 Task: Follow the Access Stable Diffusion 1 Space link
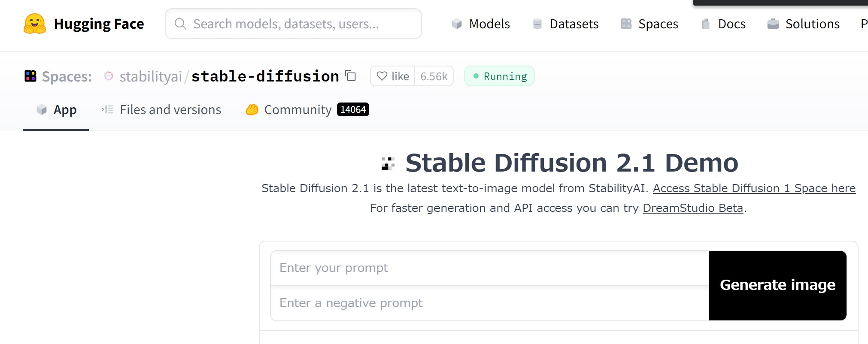click(754, 188)
